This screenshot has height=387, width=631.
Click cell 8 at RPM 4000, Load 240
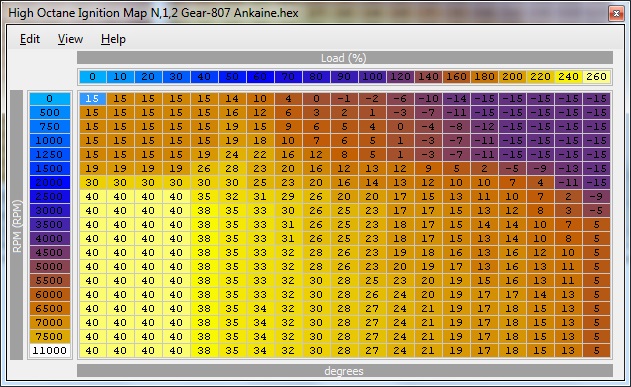click(568, 239)
